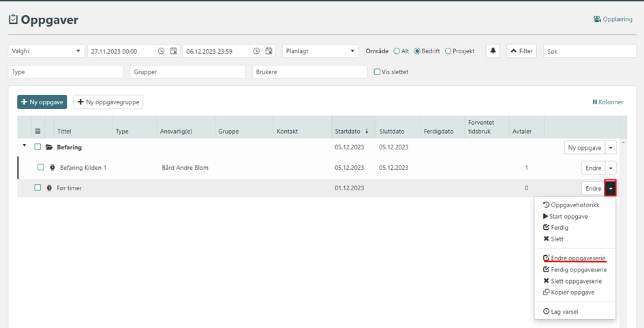Open time picker for 06.12.2023 23:59

tap(256, 51)
